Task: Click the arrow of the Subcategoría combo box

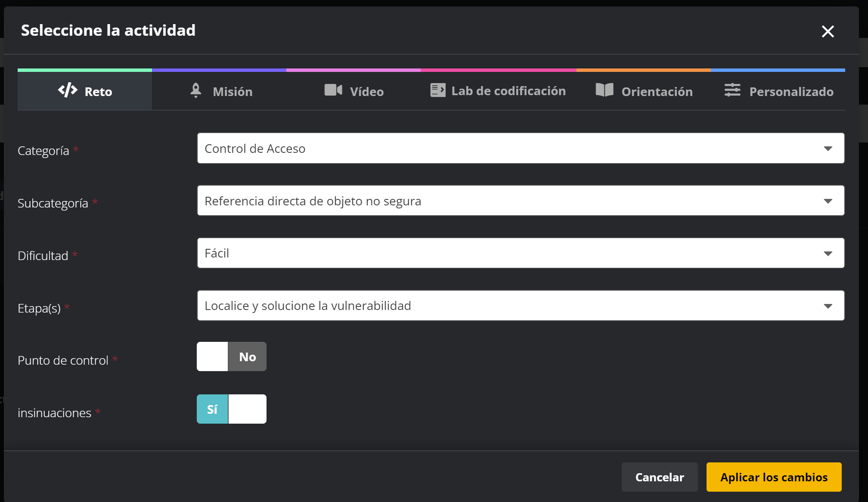Action: [828, 201]
